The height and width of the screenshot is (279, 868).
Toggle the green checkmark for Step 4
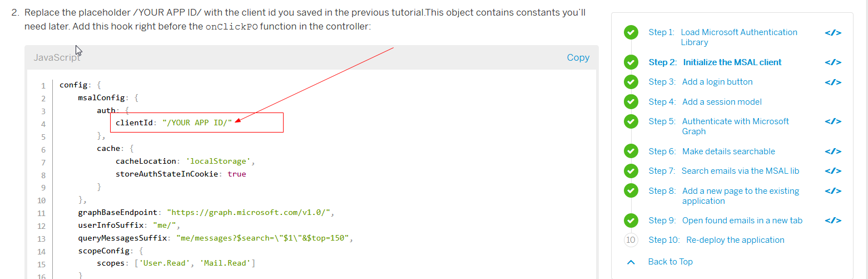pos(631,102)
